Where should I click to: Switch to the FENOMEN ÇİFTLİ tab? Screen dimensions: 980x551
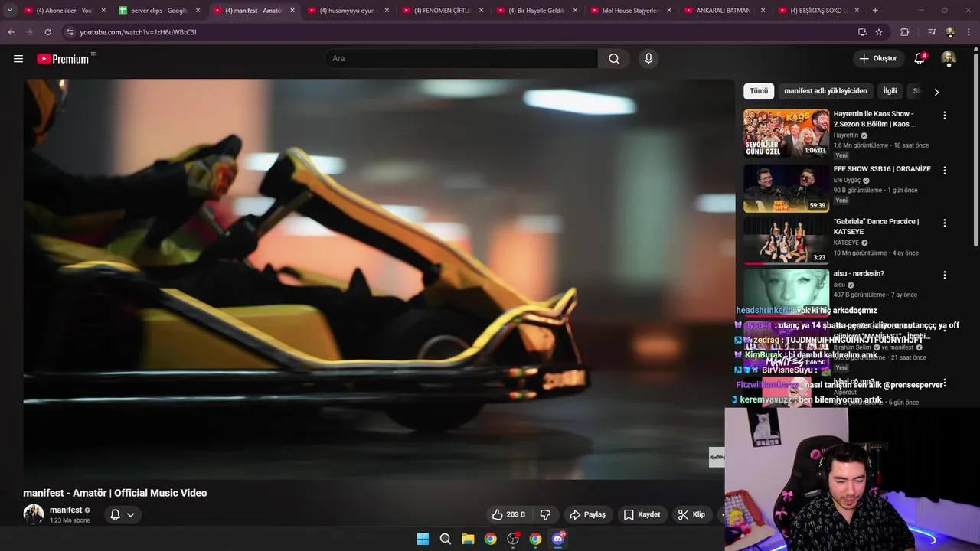tap(443, 11)
